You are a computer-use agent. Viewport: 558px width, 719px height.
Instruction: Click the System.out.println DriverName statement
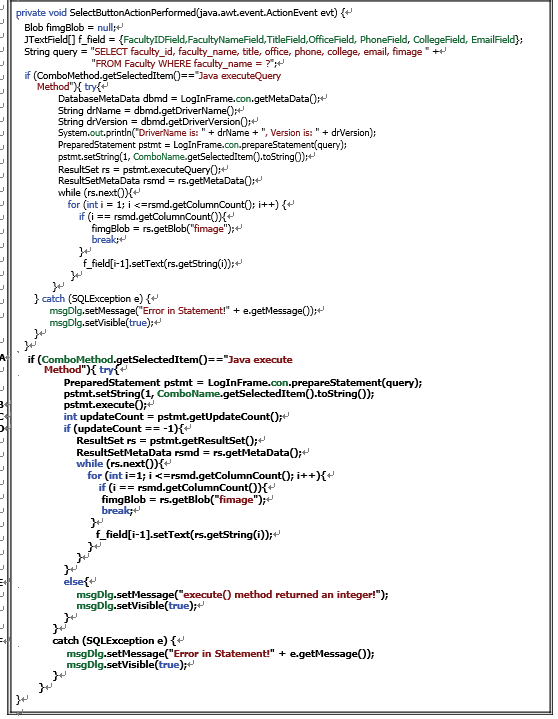point(217,133)
